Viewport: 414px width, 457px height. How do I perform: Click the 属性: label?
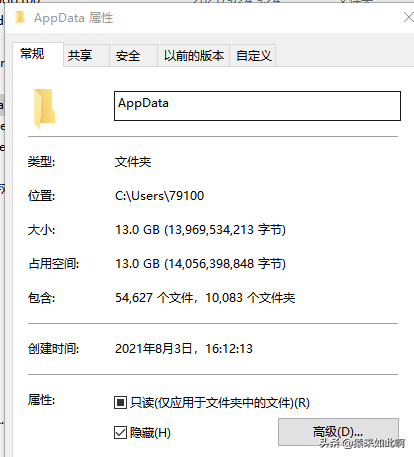point(41,399)
